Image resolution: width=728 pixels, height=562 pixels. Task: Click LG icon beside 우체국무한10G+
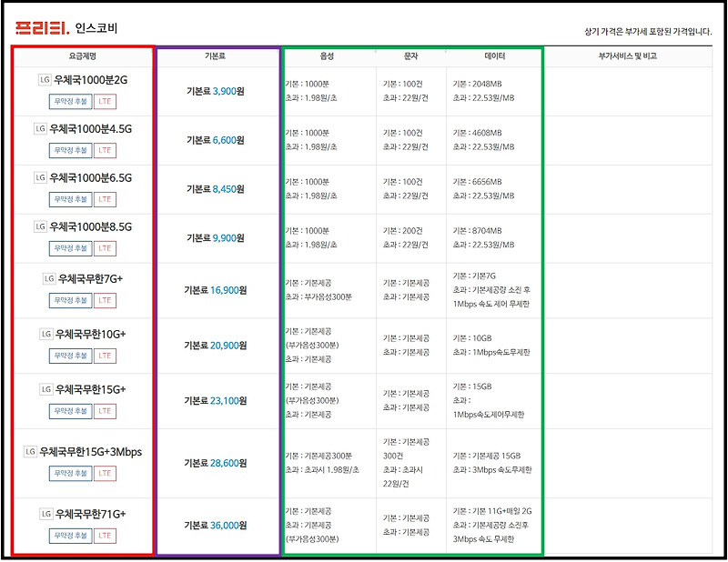point(46,334)
